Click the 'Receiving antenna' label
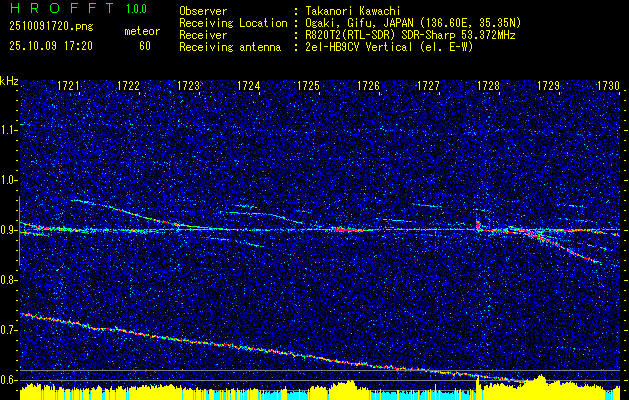The width and height of the screenshot is (629, 400). coord(230,47)
